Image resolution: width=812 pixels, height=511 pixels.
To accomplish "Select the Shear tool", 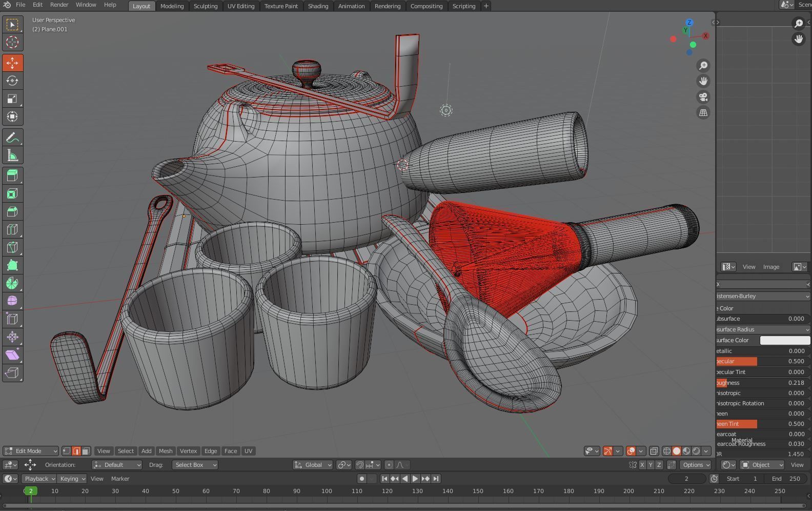I will click(x=12, y=355).
